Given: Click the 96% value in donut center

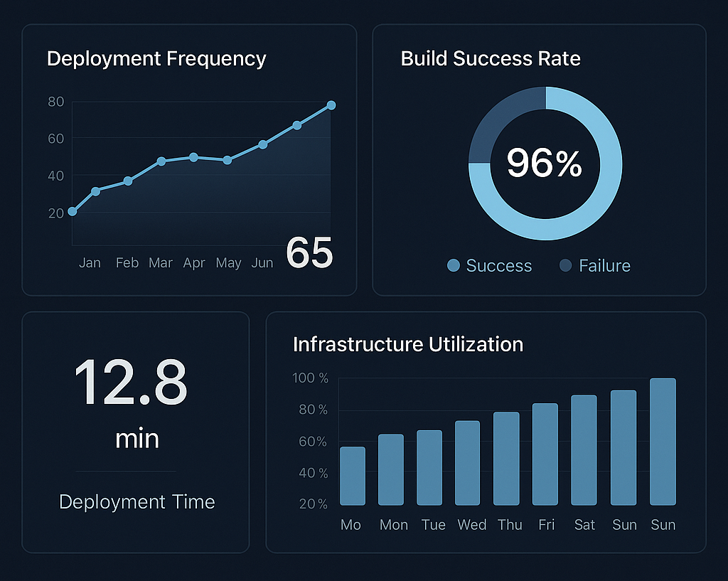Looking at the screenshot, I should [x=545, y=164].
